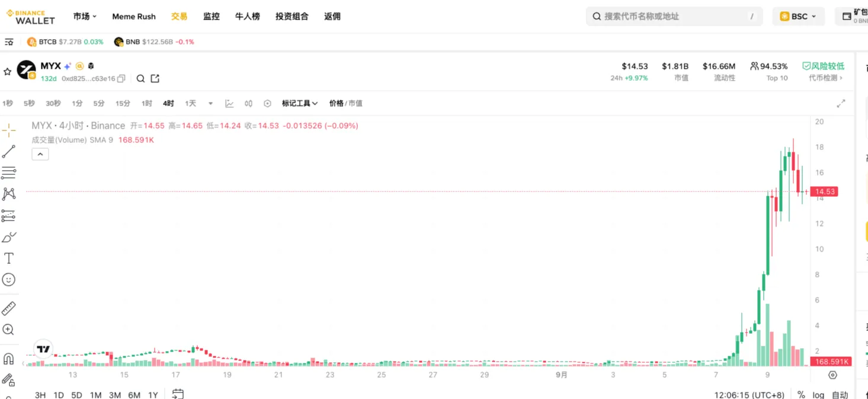Set chart range to 3H

(40, 395)
